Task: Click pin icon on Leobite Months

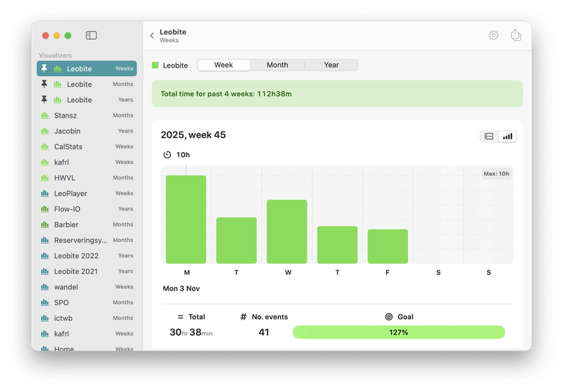Action: [x=44, y=84]
